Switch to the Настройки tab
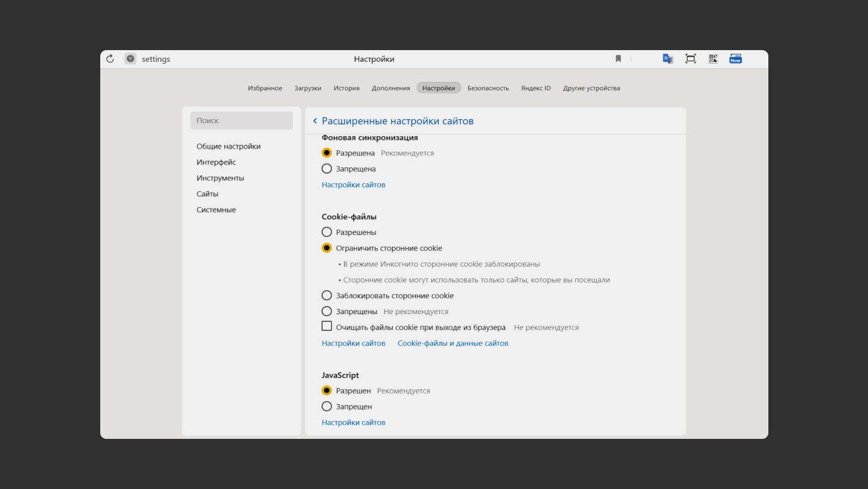 point(439,88)
